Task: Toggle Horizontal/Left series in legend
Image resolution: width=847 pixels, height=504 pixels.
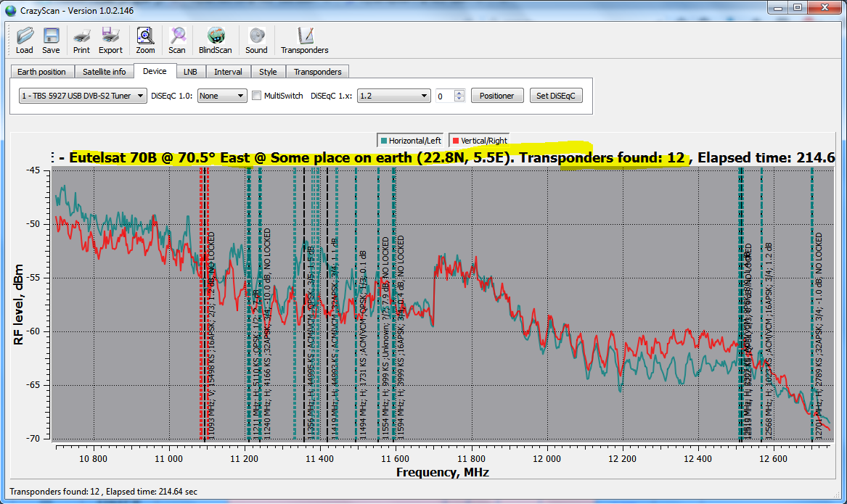Action: pos(409,141)
